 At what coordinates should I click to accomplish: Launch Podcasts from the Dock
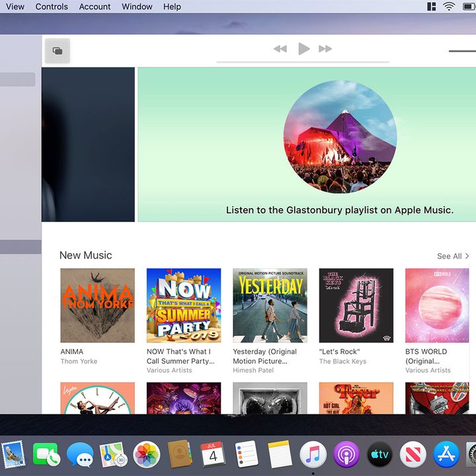point(346,454)
